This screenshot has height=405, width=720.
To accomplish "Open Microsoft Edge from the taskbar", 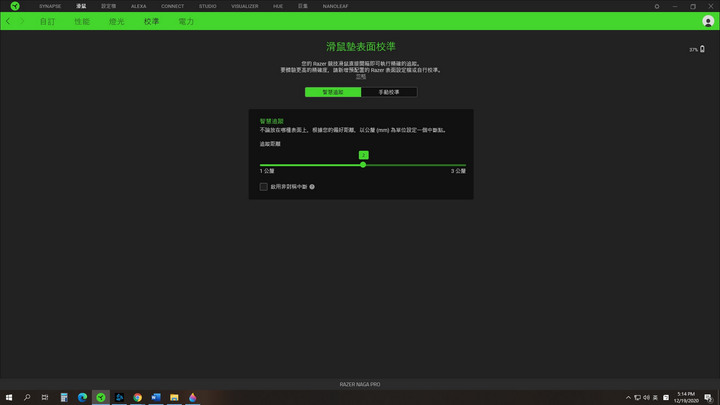I will (x=82, y=397).
